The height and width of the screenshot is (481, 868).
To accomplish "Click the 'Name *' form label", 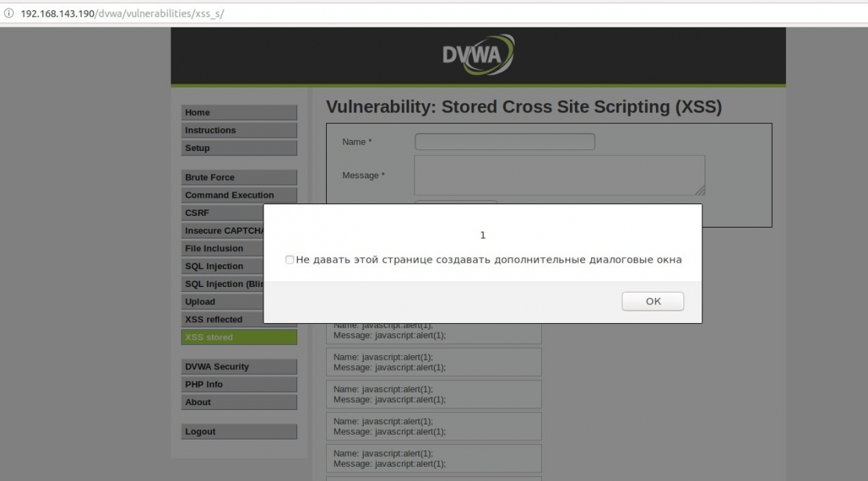I will coord(357,142).
